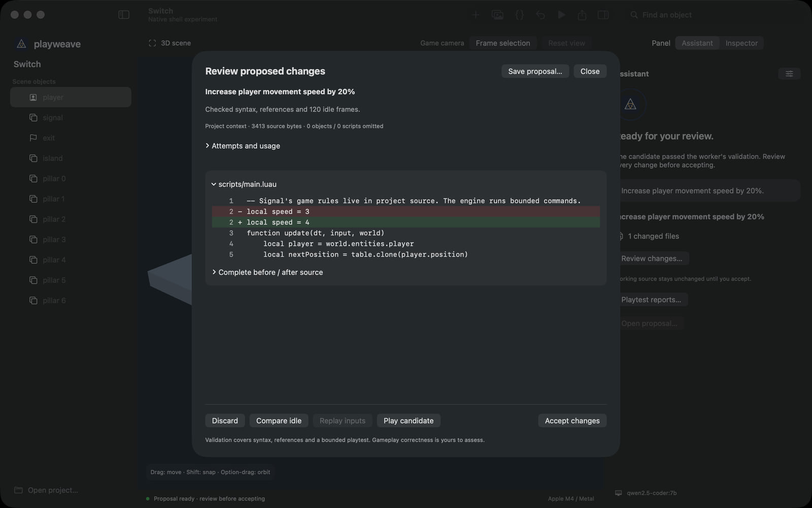Click the Compare idle button
Image resolution: width=812 pixels, height=508 pixels.
[279, 421]
